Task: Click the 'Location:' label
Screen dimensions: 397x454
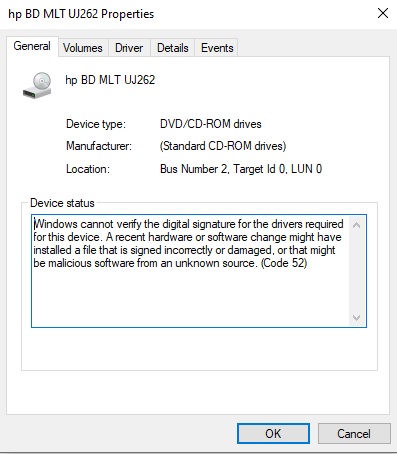Action: coord(88,169)
